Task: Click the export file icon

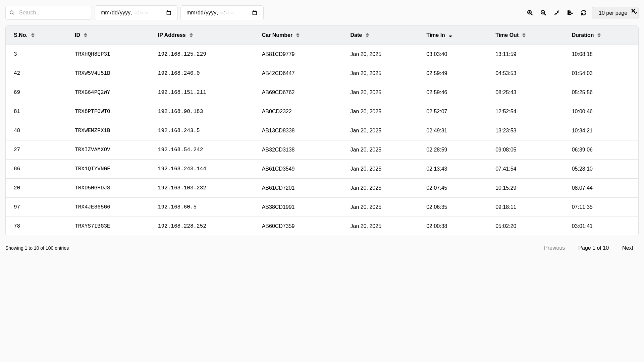Action: click(570, 13)
